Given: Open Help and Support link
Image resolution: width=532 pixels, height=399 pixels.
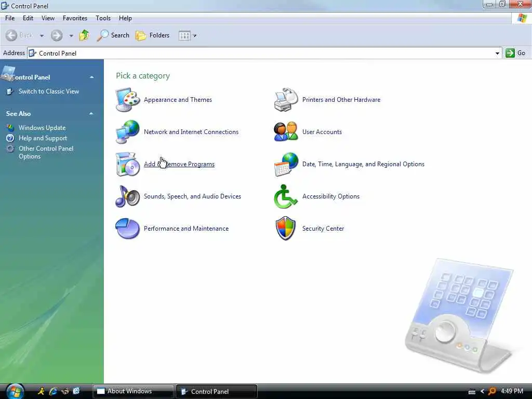Looking at the screenshot, I should tap(43, 138).
